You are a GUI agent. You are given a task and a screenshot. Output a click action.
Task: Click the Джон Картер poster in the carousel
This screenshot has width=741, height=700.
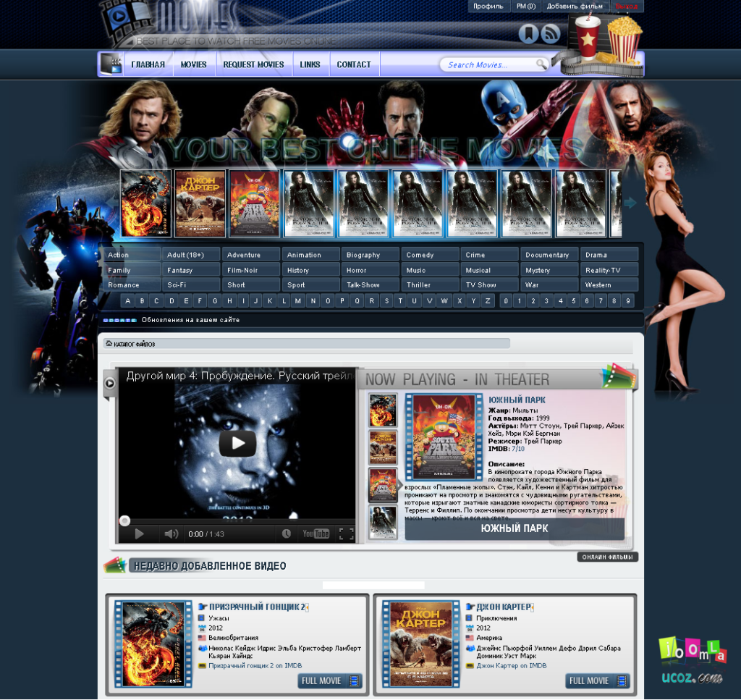coord(200,203)
